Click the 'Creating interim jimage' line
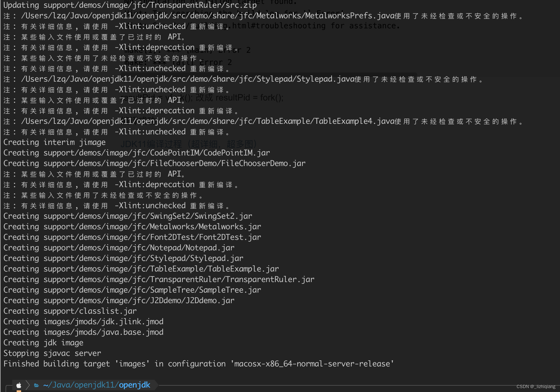 point(54,142)
